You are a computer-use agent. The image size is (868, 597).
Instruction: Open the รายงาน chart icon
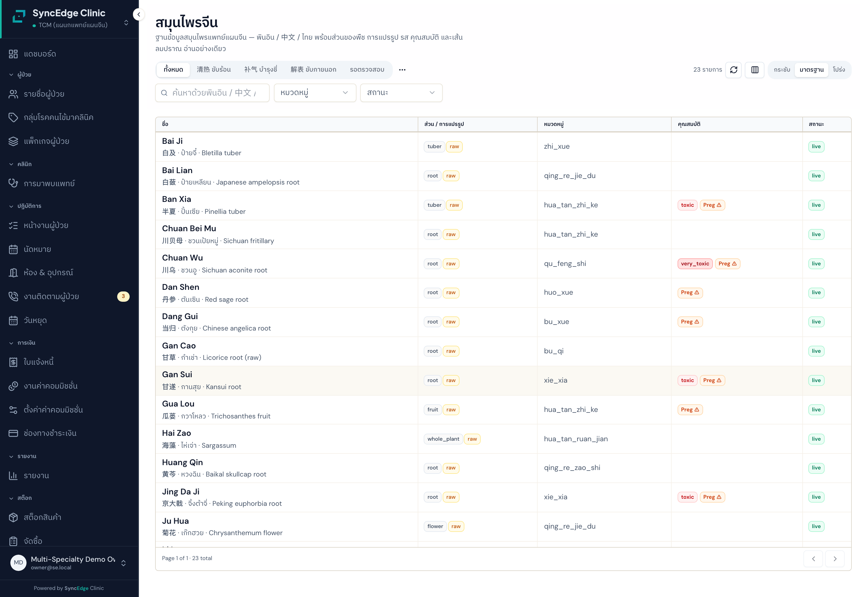point(14,475)
